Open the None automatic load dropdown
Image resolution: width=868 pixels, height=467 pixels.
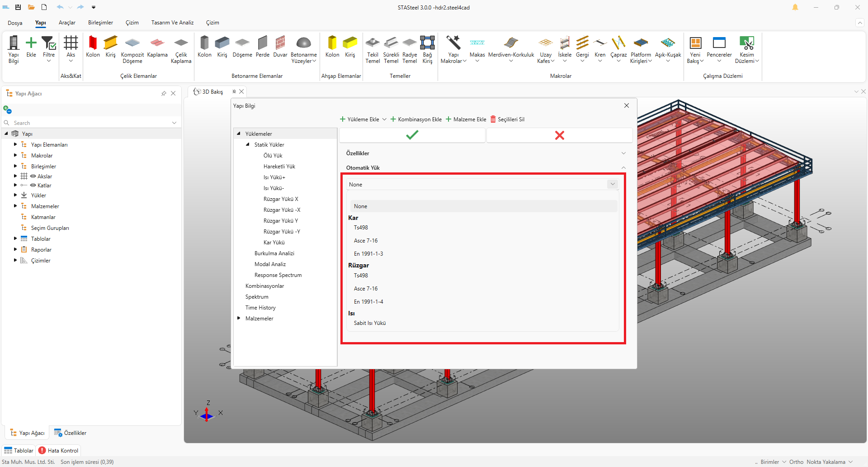[x=482, y=185]
